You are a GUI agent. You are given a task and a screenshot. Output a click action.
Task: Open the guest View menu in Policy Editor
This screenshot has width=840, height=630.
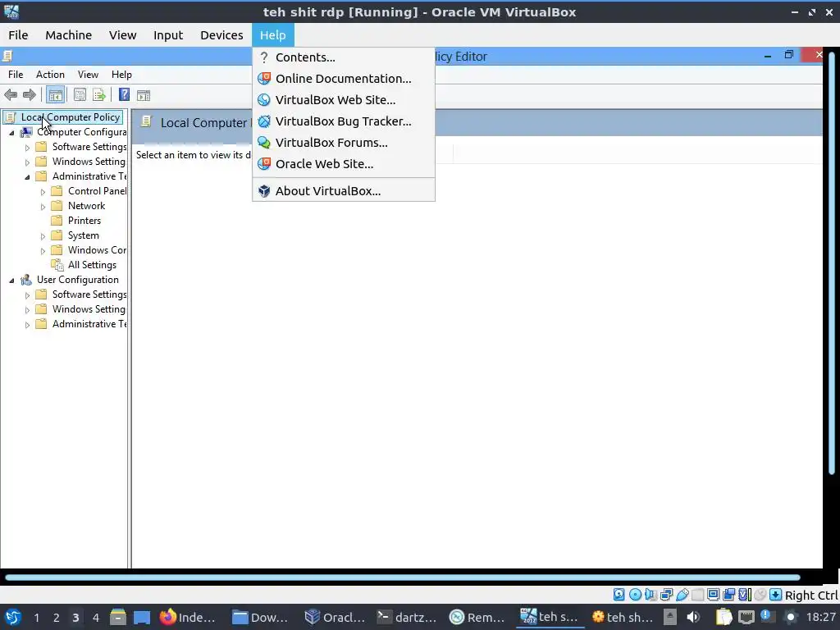coord(88,75)
